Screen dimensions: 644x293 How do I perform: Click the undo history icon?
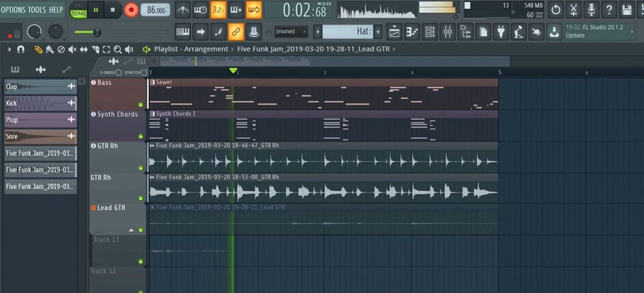click(555, 10)
